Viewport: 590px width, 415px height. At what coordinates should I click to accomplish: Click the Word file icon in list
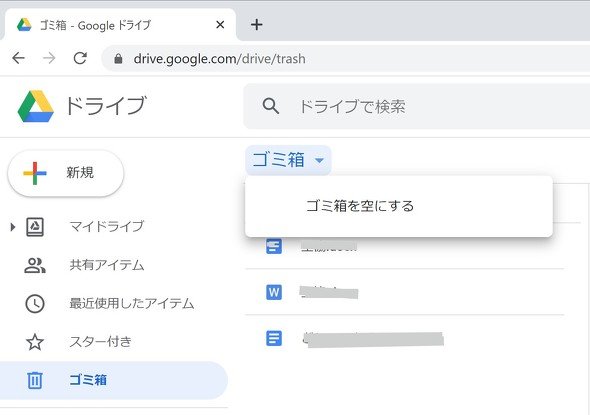point(274,292)
